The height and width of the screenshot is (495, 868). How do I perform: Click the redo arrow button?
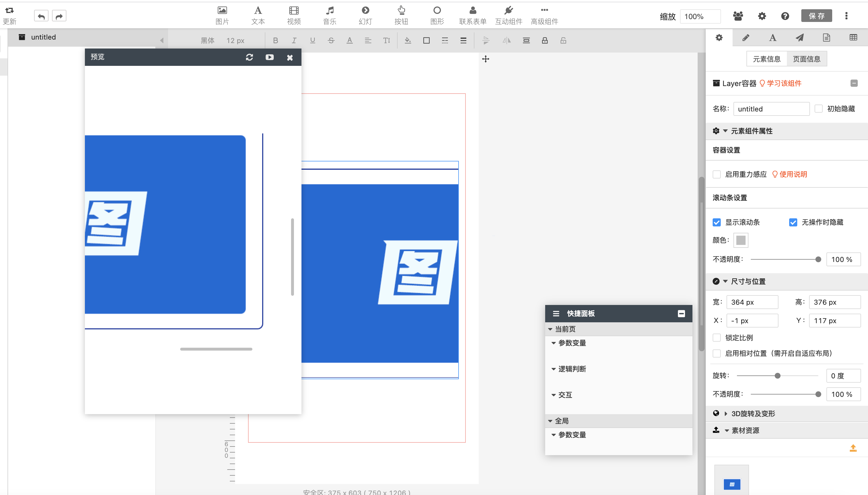click(59, 16)
